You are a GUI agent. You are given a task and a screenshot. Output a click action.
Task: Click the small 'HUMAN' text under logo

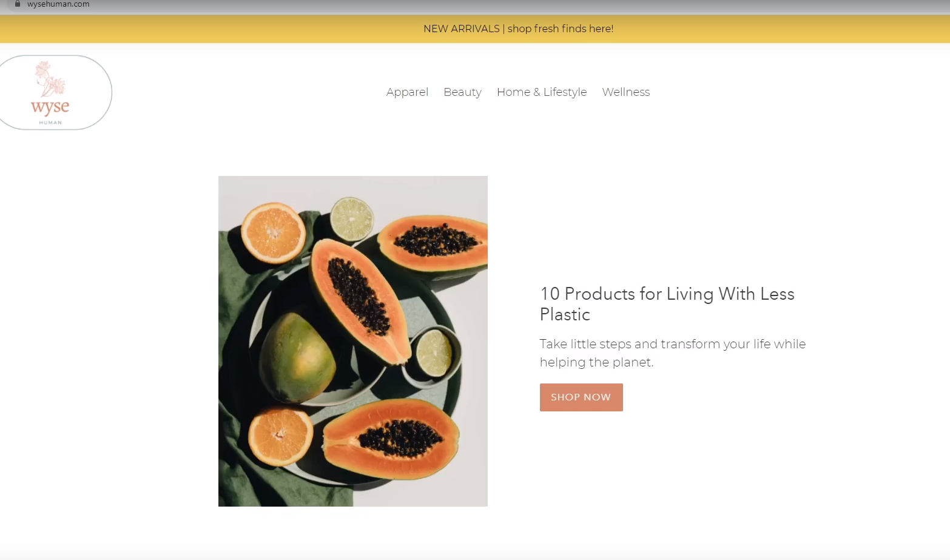tap(50, 123)
